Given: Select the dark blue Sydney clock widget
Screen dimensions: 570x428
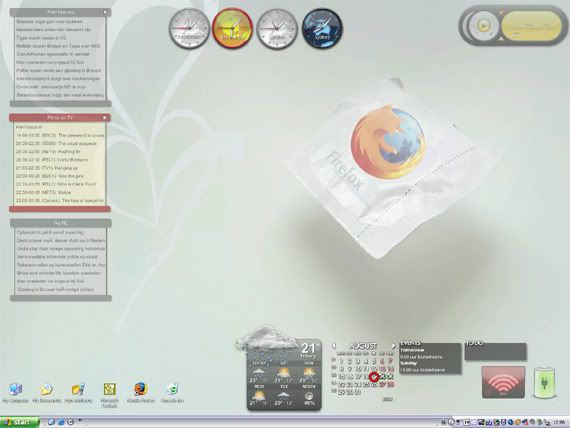Looking at the screenshot, I should 322,28.
